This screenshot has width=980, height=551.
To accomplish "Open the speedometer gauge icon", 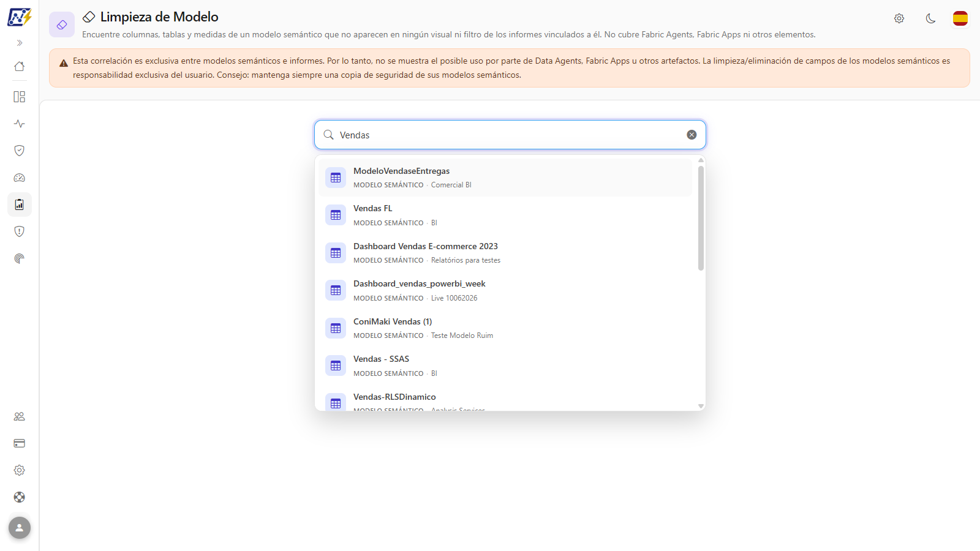I will (20, 178).
